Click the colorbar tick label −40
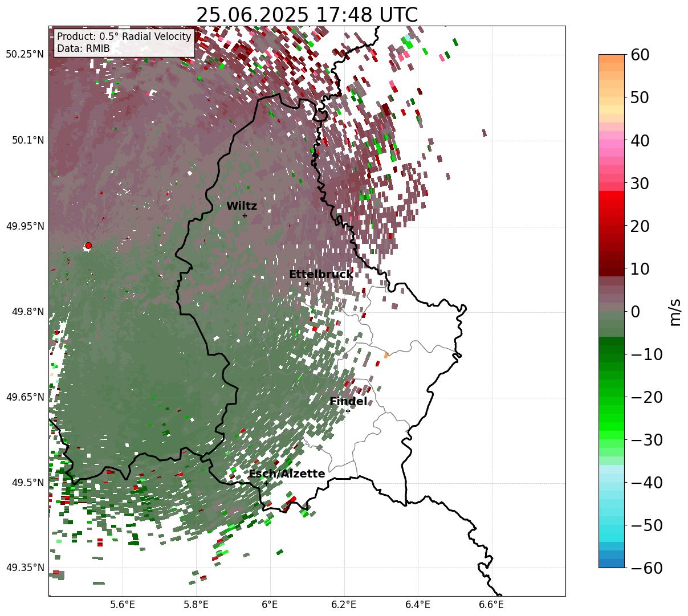Screen dimensions: 688x616 click(646, 483)
